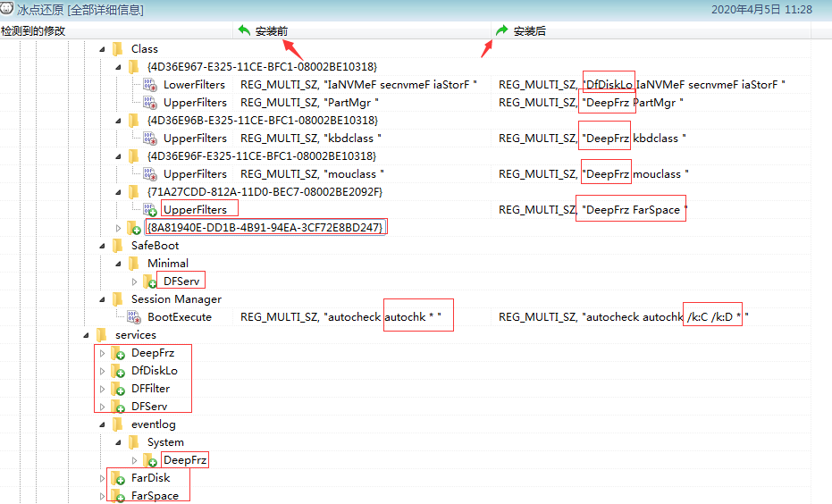Select the {8A81940E-DD1B-4B91-94EA-3CF72E8BD247} key name
Screen dimensions: 832x504
click(265, 228)
